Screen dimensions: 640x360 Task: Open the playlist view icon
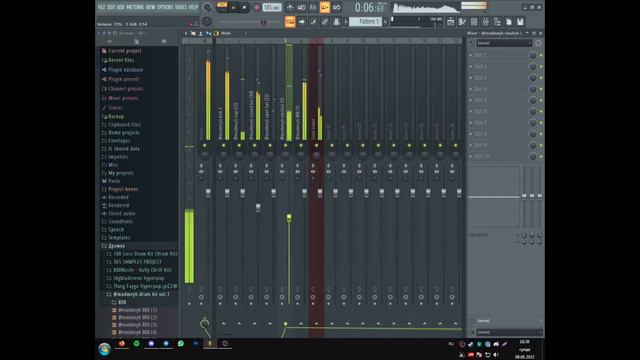click(x=451, y=22)
